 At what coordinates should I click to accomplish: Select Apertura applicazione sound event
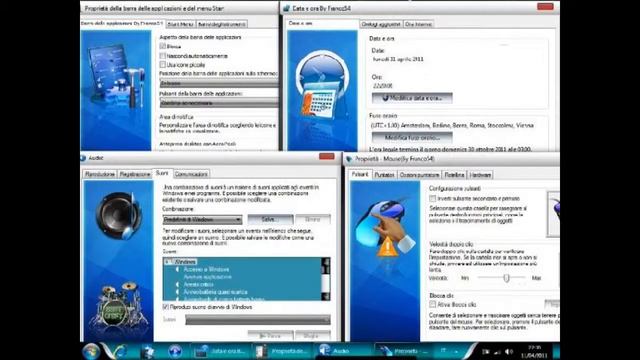(x=207, y=277)
